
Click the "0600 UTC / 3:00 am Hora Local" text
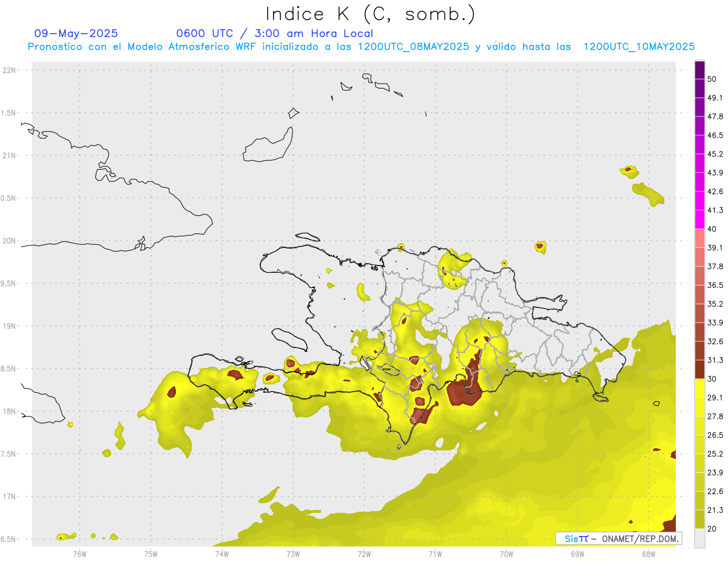[x=275, y=33]
